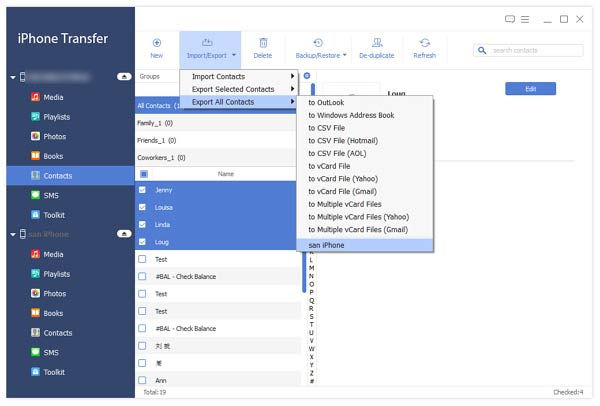The image size is (600, 406).
Task: Expand the Export All Contacts submenu arrow
Action: click(292, 101)
